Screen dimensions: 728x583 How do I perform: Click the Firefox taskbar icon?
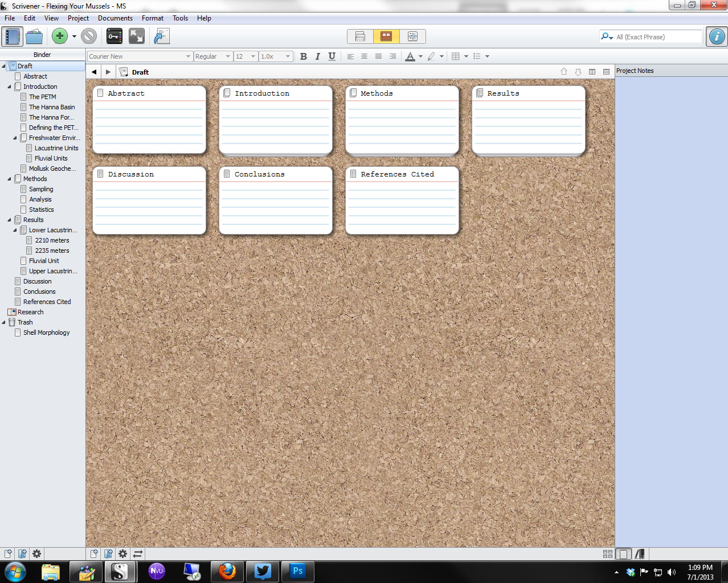[227, 571]
